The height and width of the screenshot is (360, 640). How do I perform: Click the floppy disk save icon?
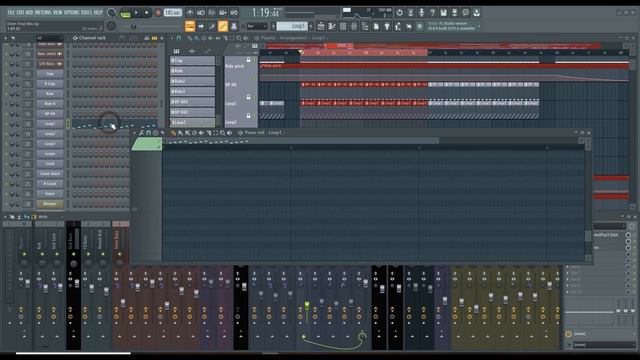(x=444, y=13)
